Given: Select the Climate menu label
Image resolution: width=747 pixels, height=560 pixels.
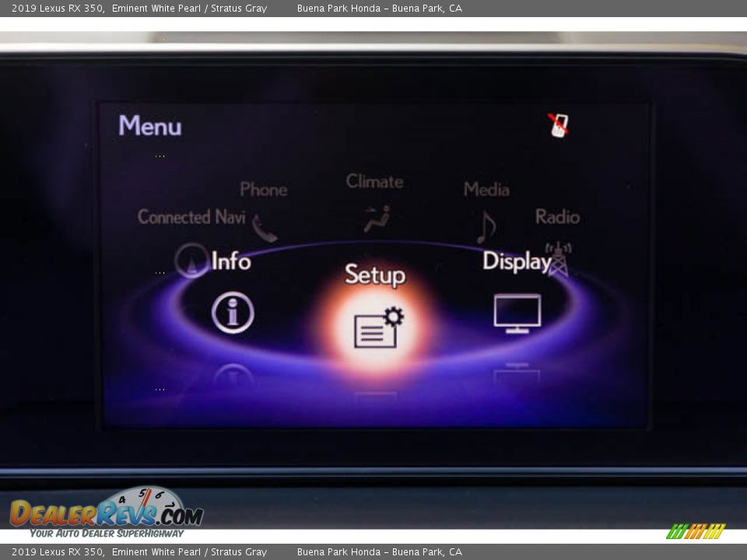Looking at the screenshot, I should [375, 181].
